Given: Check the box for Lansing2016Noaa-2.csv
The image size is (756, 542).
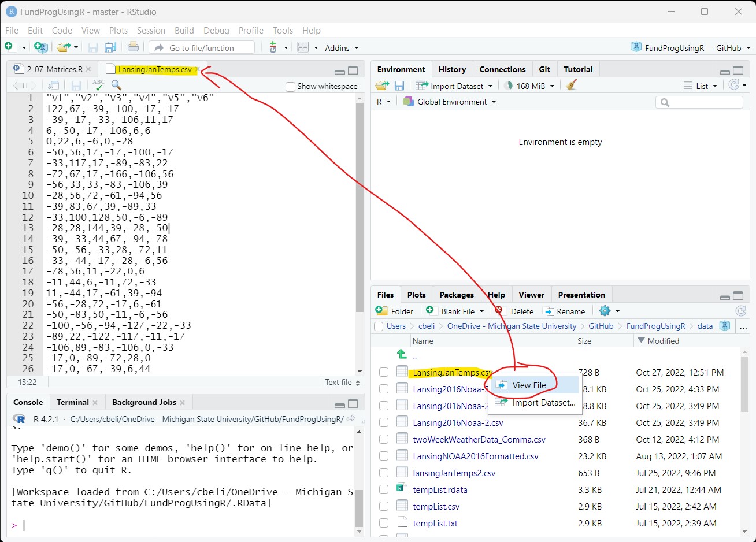Looking at the screenshot, I should (x=384, y=422).
